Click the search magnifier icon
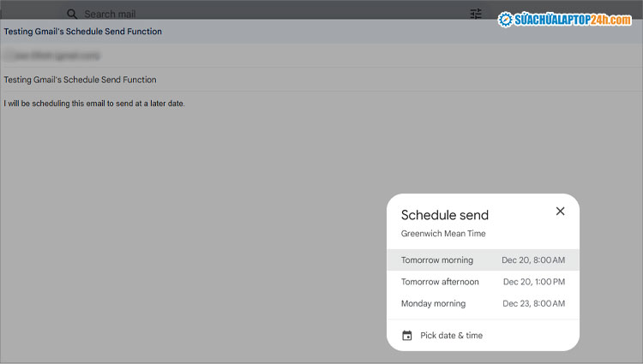Screen dimensions: 643x364 pyautogui.click(x=72, y=14)
